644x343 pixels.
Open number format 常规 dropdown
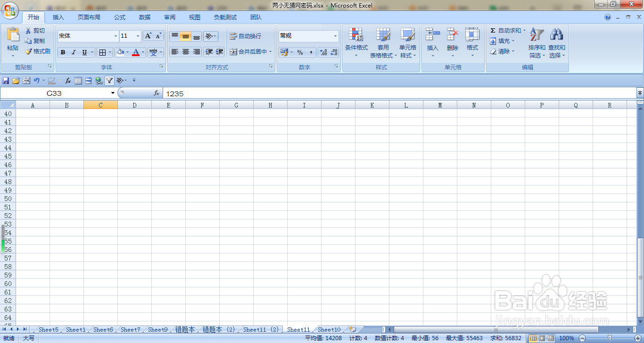[x=335, y=36]
